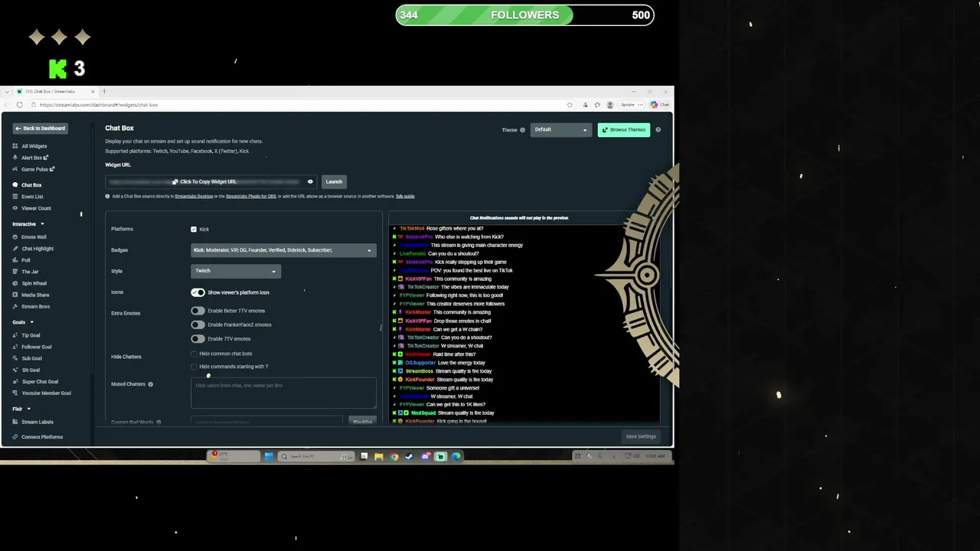Check Hide common chat bots
The width and height of the screenshot is (980, 551).
(x=194, y=354)
